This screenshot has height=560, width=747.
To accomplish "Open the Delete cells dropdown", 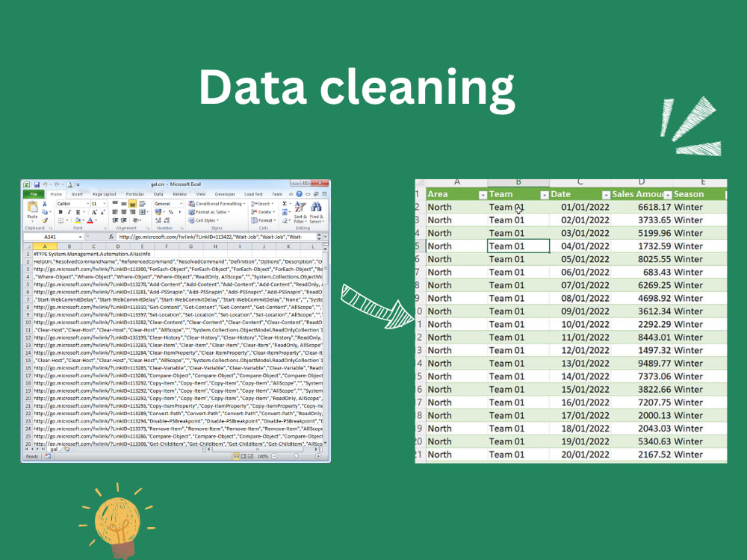I will [x=263, y=212].
